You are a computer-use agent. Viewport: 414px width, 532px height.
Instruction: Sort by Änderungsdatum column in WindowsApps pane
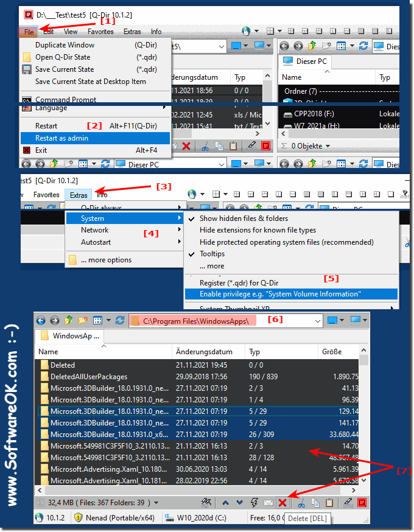[208, 352]
